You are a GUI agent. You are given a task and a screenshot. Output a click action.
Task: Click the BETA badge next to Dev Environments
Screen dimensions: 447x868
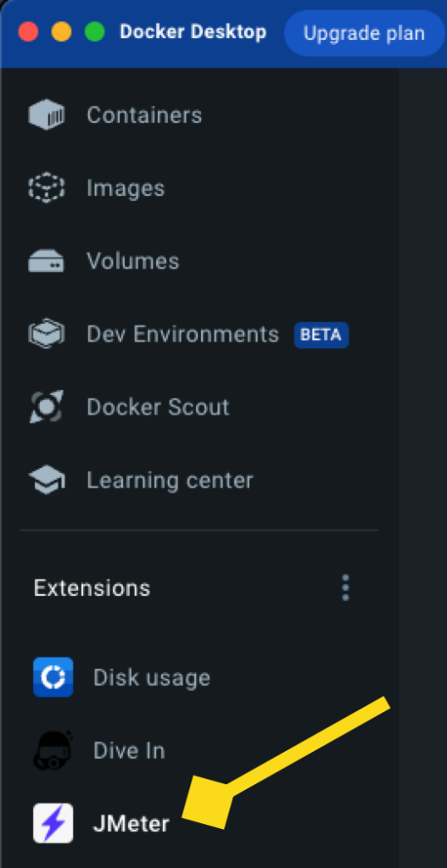point(321,334)
